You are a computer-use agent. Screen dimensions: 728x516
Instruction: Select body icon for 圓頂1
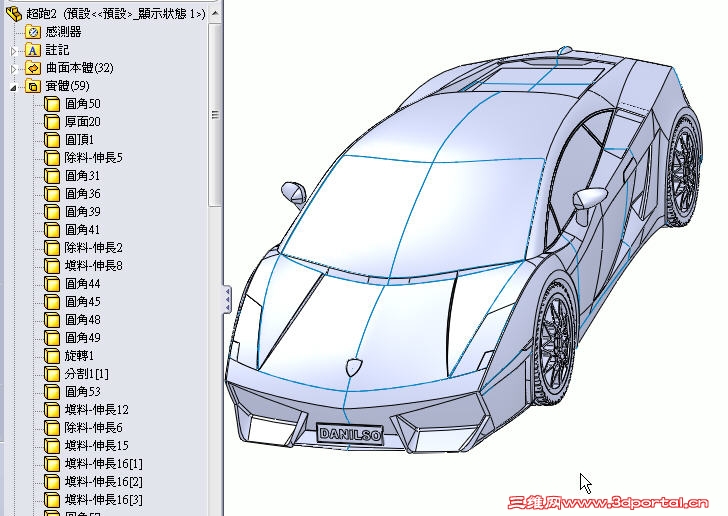coord(52,140)
